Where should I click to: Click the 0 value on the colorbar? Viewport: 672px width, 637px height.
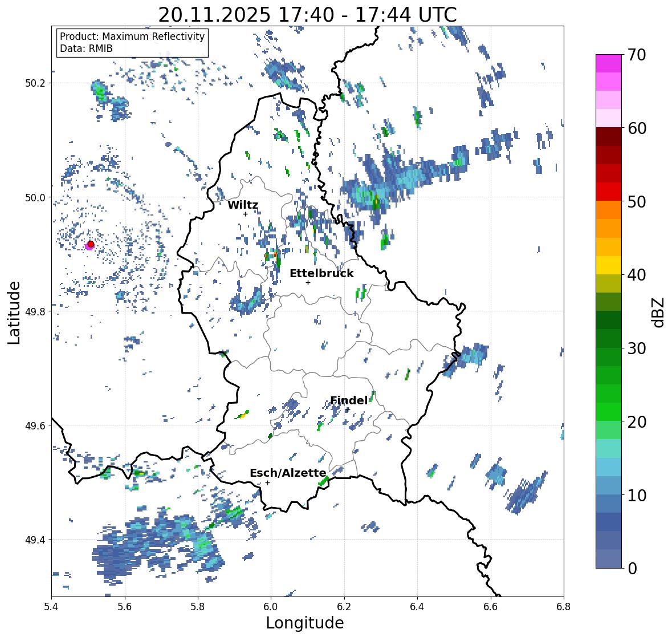[x=632, y=569]
